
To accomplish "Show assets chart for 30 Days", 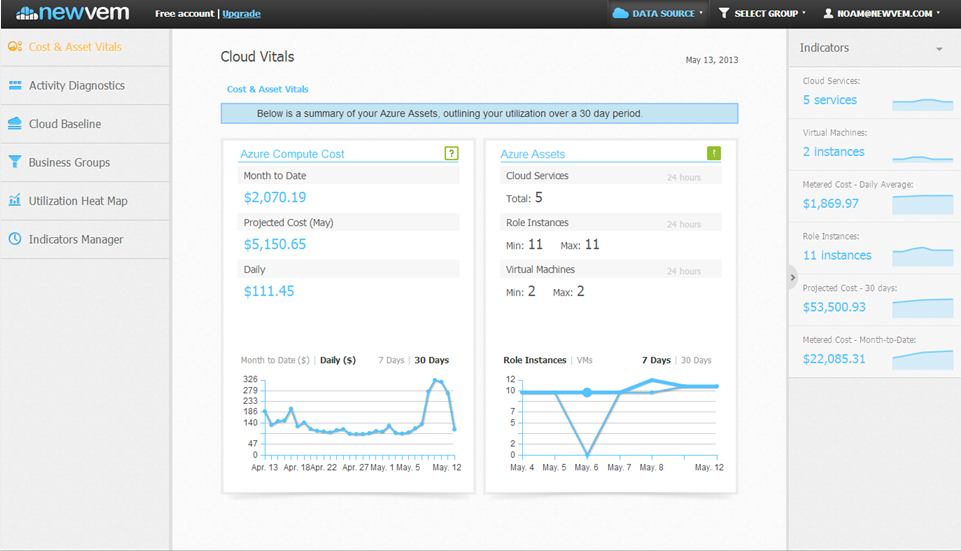I will click(696, 360).
